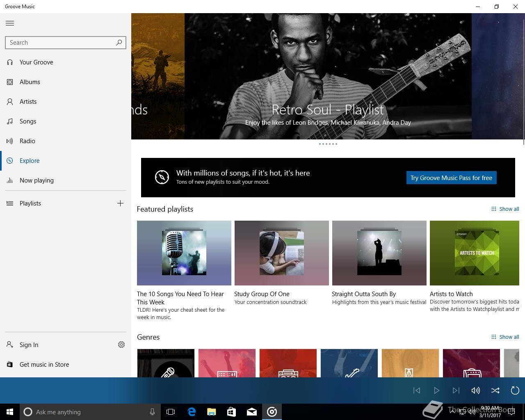Click Try Groove Music Pass for free
The width and height of the screenshot is (525, 420).
coord(451,178)
